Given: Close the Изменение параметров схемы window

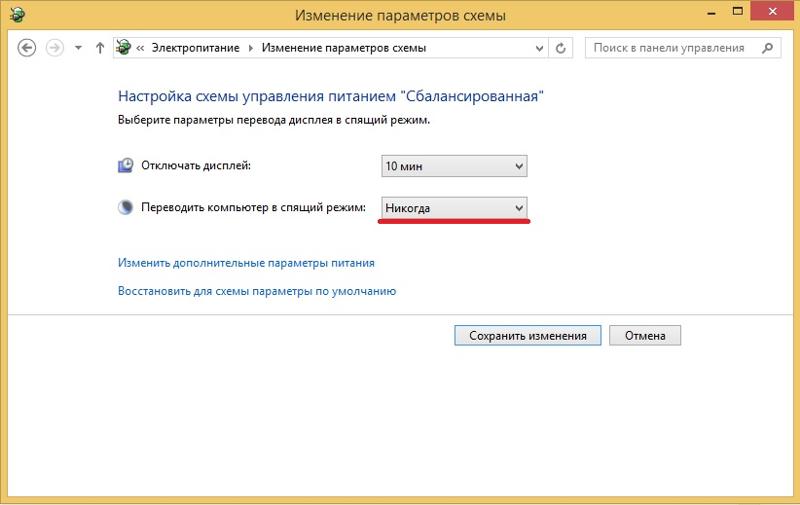Looking at the screenshot, I should pos(772,11).
